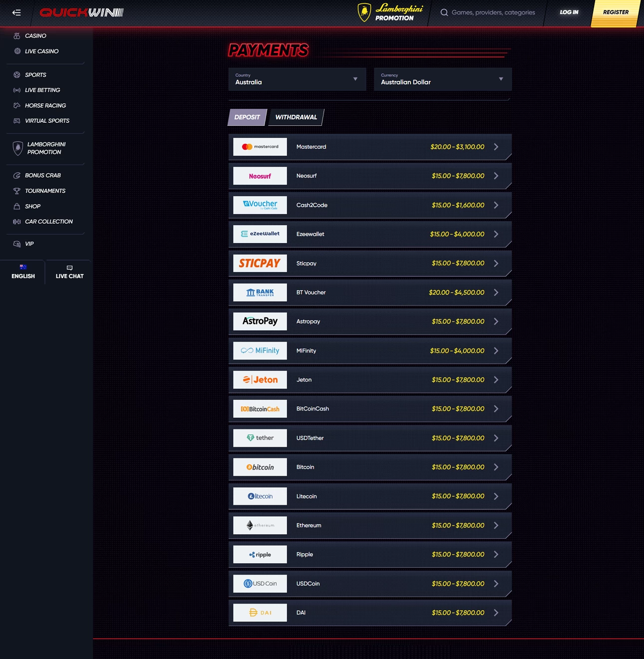Screen dimensions: 644x659
Task: Click the search magnifier icon
Action: (444, 12)
